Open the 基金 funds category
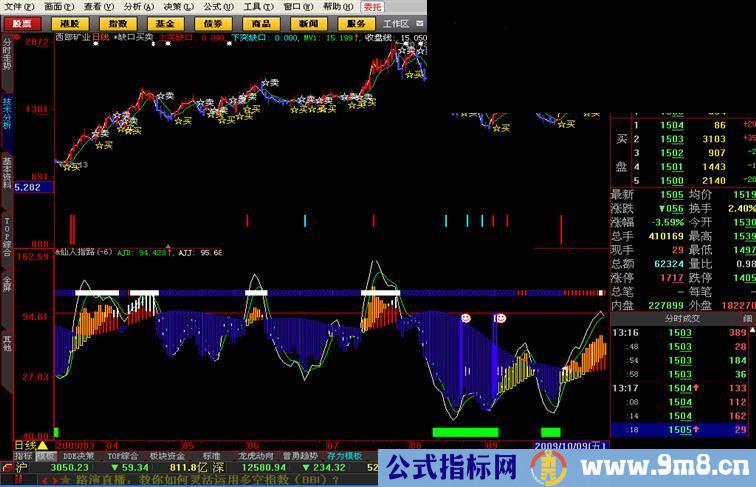756x487 pixels. coord(165,23)
